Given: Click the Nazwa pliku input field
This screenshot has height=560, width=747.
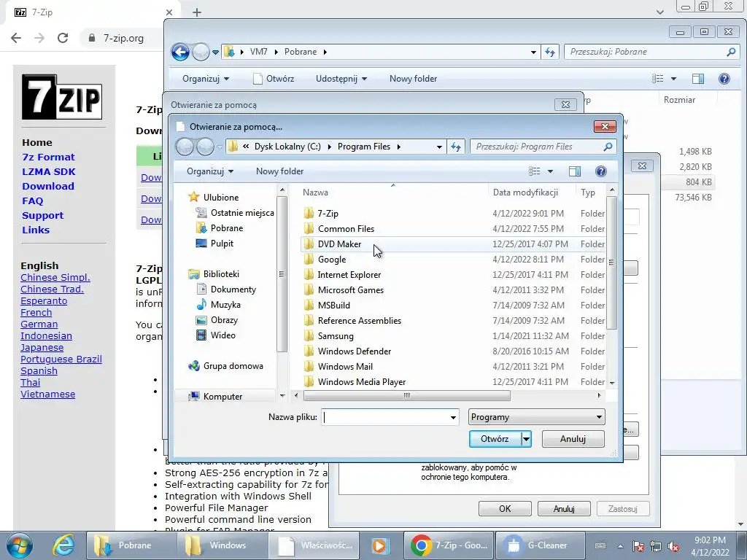Looking at the screenshot, I should (385, 418).
